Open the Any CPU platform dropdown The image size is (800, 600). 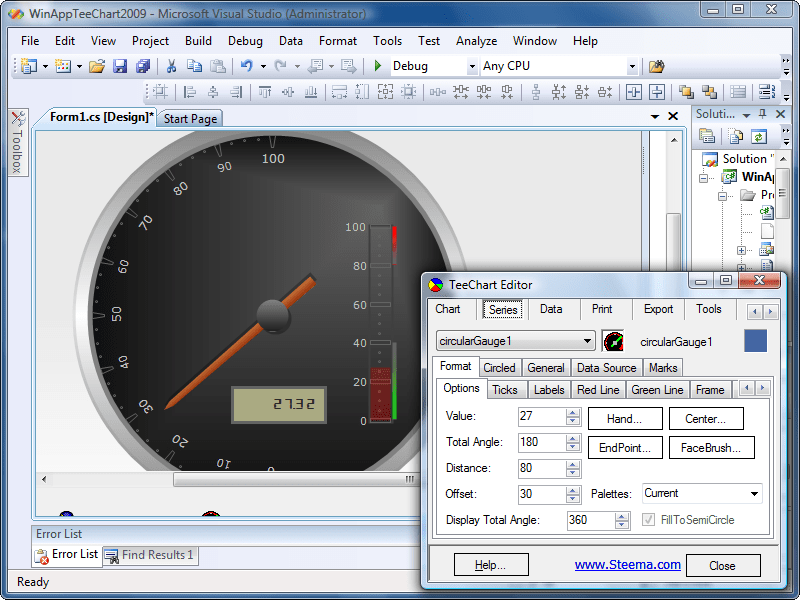click(632, 66)
